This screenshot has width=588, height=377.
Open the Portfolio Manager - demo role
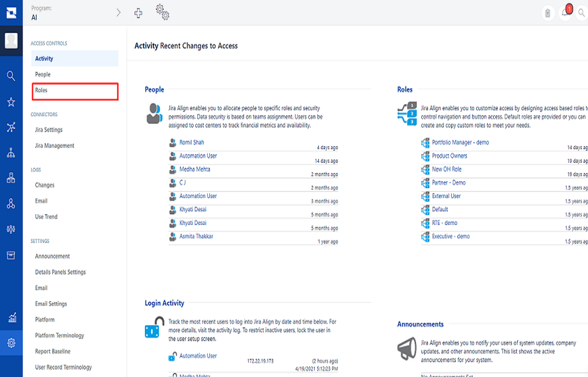[460, 143]
